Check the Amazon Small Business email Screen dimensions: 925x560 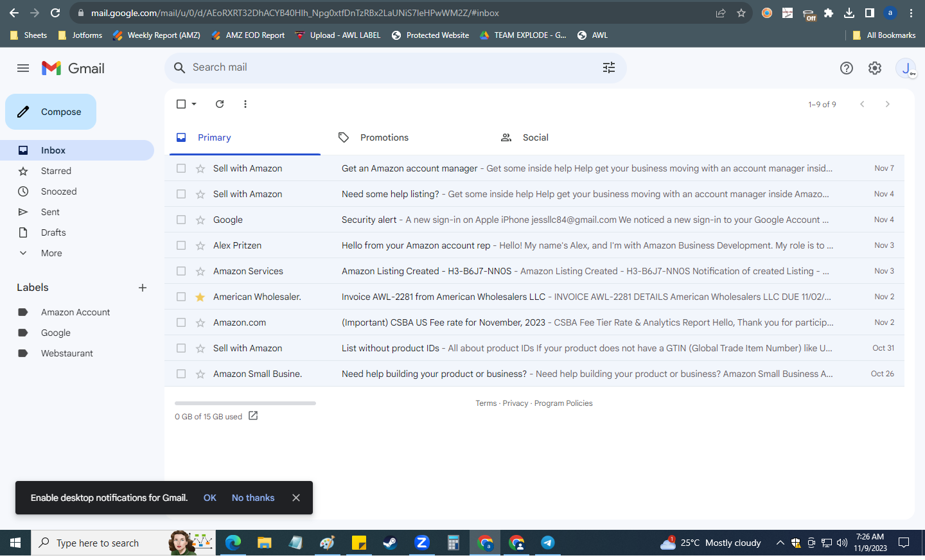point(181,374)
